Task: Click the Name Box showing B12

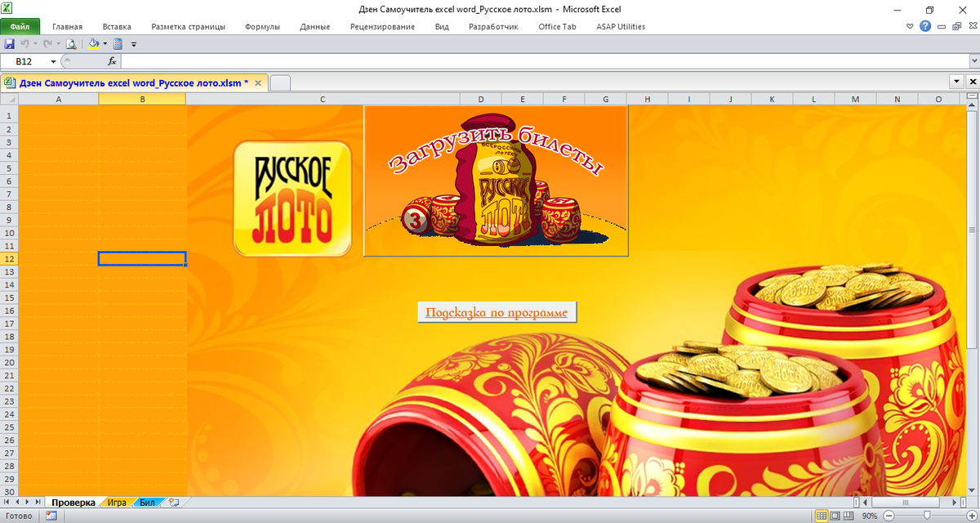Action: pyautogui.click(x=25, y=61)
